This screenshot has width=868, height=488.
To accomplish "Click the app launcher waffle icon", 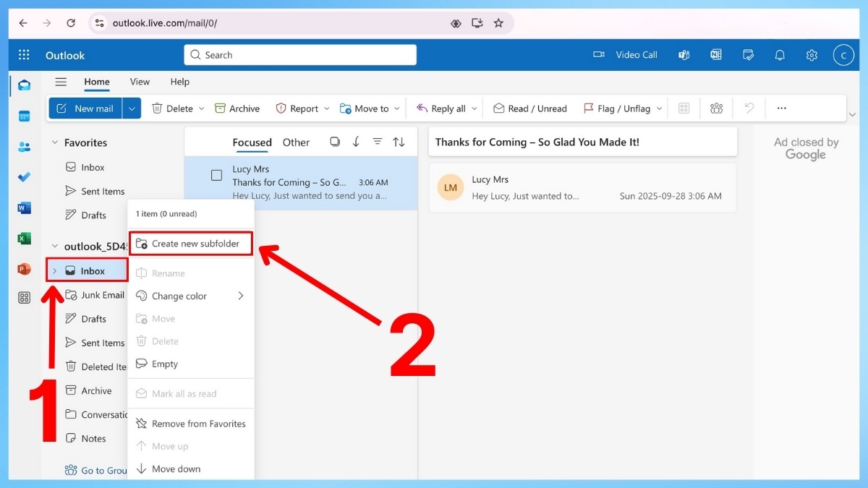I will pyautogui.click(x=24, y=55).
